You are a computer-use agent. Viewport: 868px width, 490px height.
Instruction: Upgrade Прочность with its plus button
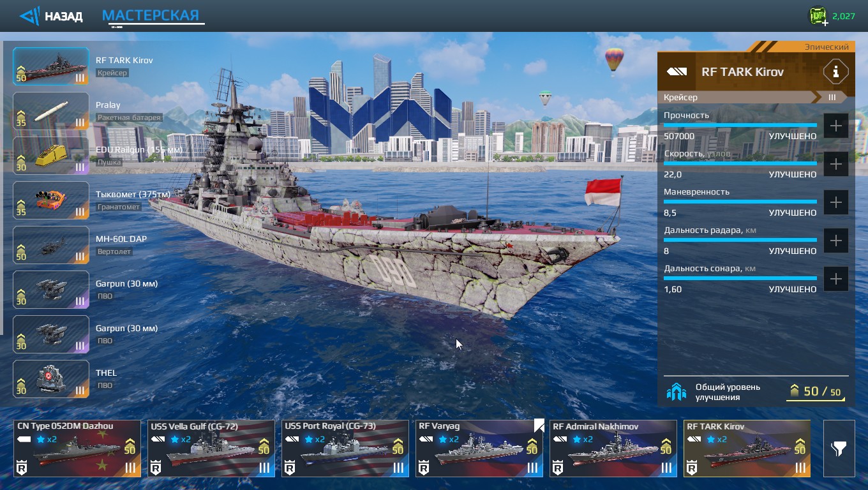835,126
